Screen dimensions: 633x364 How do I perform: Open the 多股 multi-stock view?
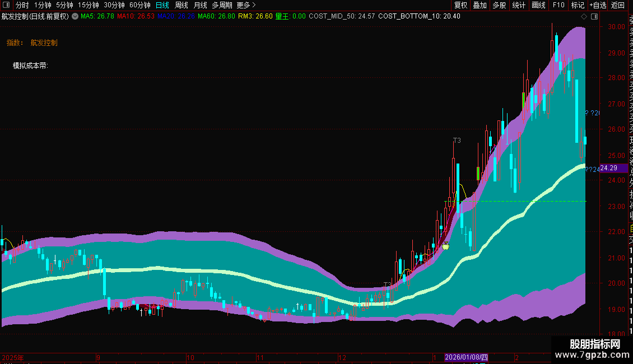click(499, 5)
